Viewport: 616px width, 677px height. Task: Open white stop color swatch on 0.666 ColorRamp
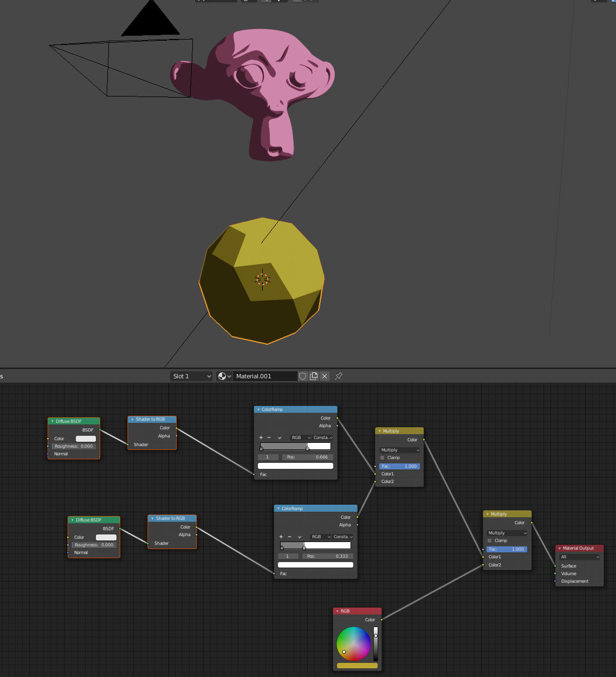[x=295, y=466]
